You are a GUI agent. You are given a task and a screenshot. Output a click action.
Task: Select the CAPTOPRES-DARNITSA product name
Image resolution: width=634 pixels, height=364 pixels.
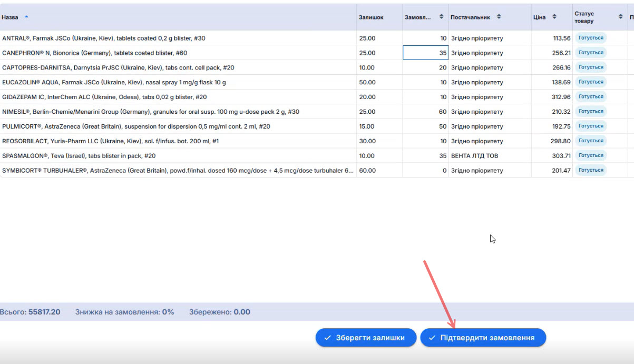pos(119,67)
